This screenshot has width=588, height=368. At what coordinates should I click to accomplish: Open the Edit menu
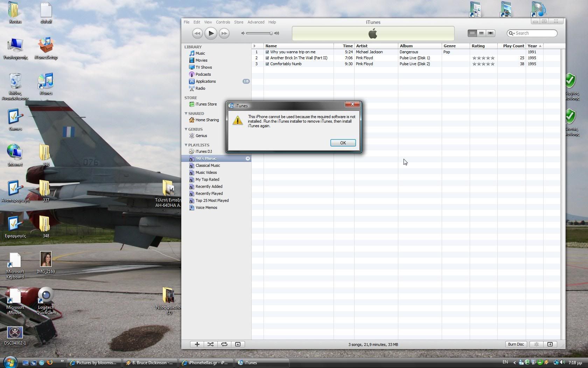tap(197, 22)
